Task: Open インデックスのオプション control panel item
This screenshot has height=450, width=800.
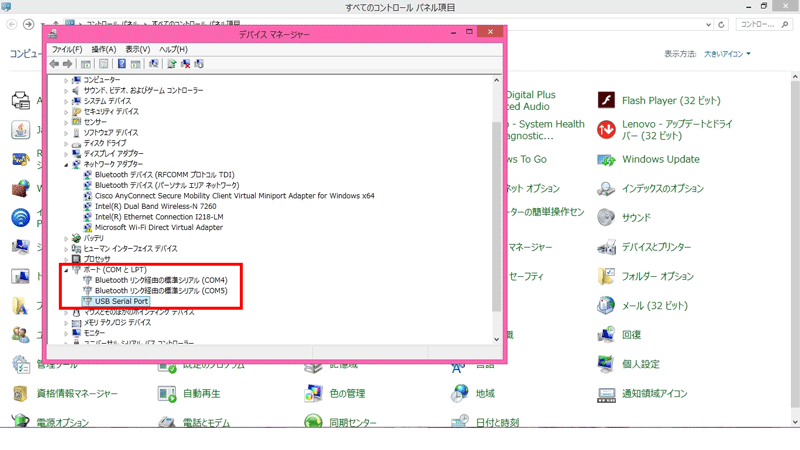Action: [650, 189]
